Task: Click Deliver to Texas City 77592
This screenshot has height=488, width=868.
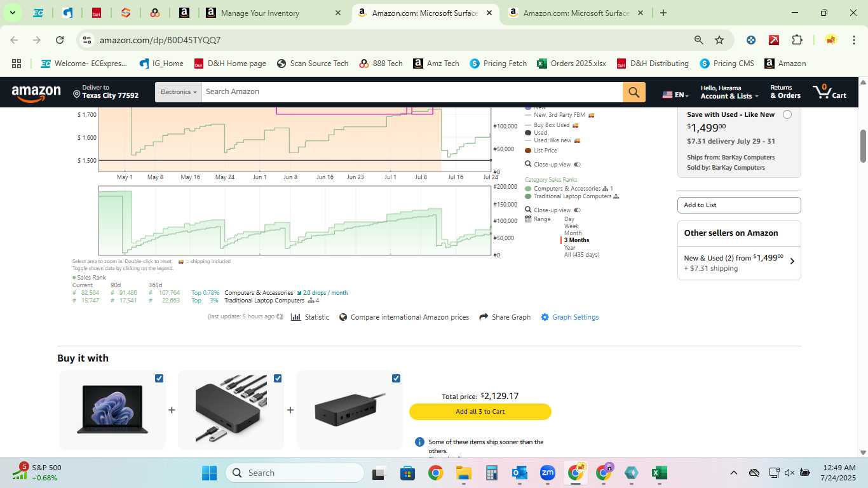Action: pyautogui.click(x=105, y=92)
